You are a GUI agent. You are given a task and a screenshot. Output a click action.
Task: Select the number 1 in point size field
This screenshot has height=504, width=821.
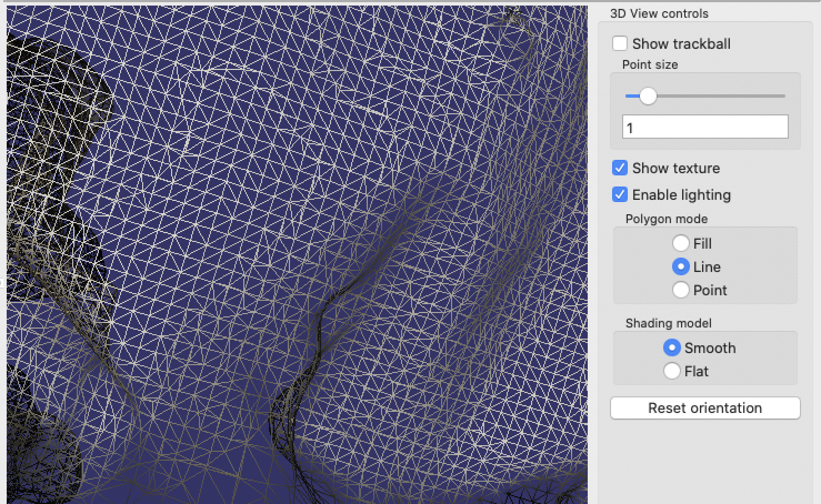630,127
